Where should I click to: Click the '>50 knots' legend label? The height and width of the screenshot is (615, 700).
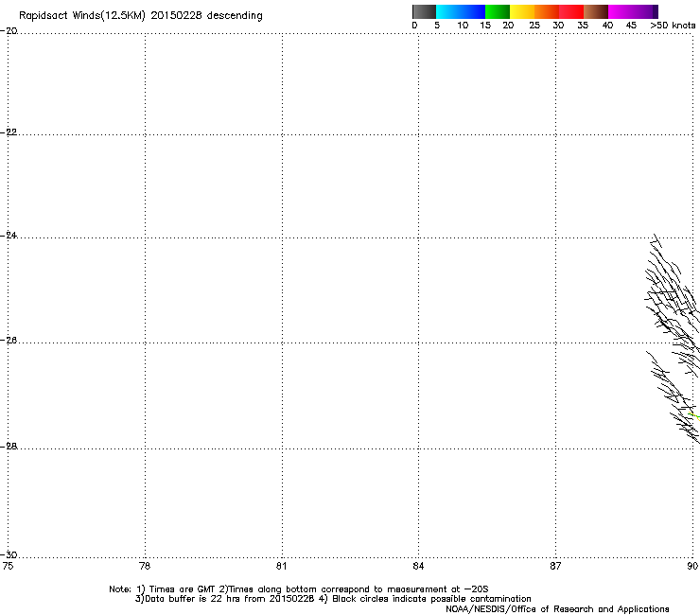click(x=673, y=26)
